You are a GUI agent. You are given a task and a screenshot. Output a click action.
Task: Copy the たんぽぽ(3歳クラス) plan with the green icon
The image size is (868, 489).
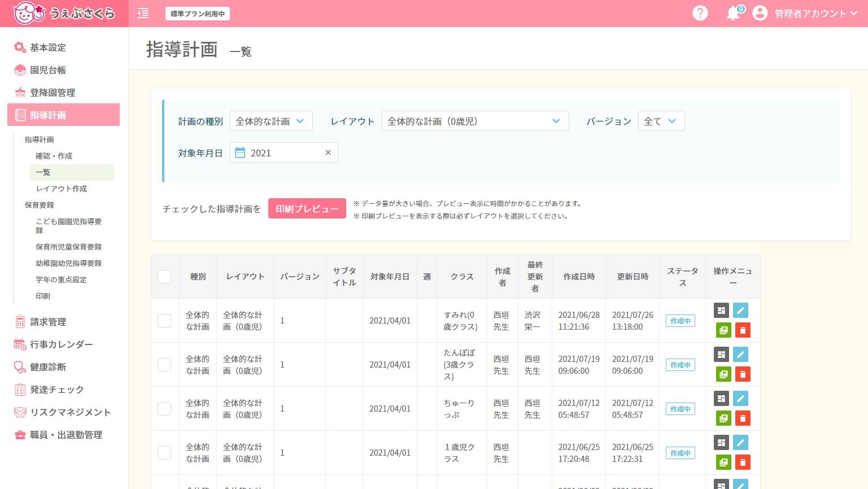723,374
